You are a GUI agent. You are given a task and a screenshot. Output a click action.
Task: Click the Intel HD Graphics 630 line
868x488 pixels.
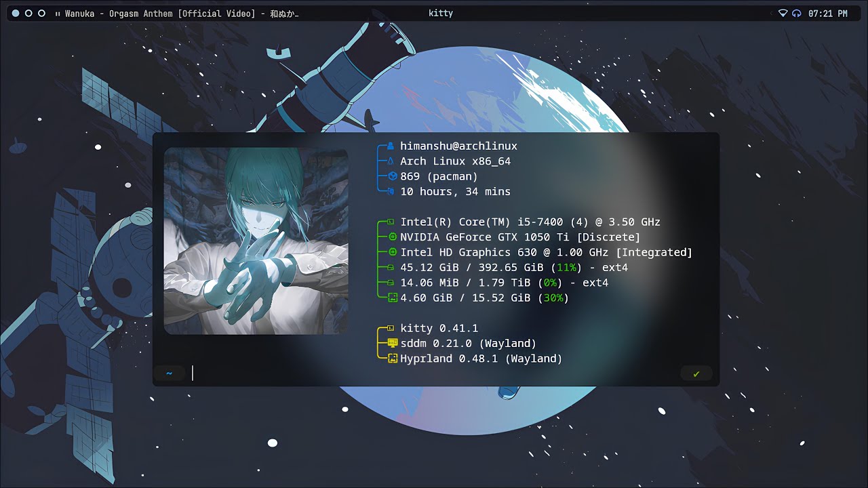(x=547, y=252)
